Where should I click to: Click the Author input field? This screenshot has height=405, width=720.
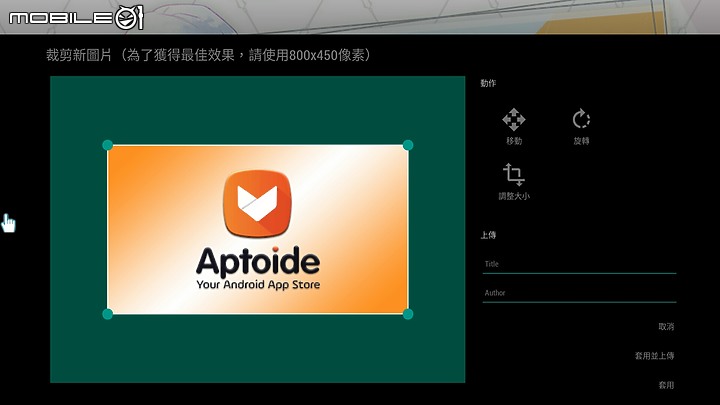click(x=579, y=293)
